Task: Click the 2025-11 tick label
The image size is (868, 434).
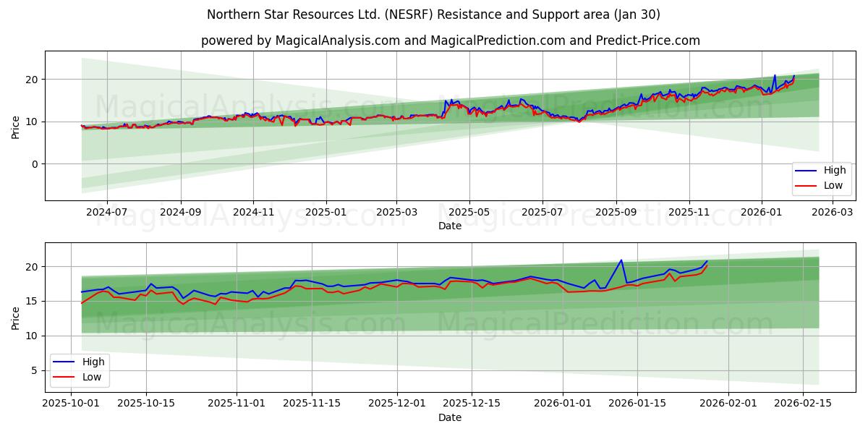Action: (689, 212)
